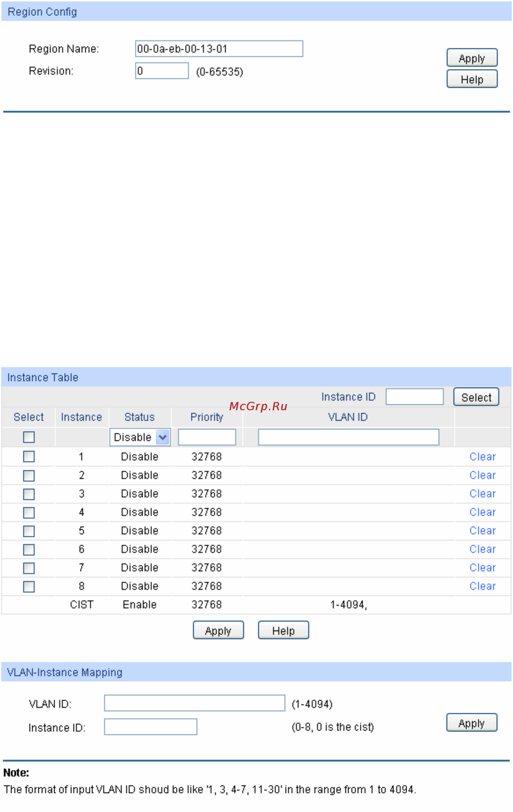Image resolution: width=513 pixels, height=812 pixels.
Task: Click the Priority input field in Instance Table
Action: [207, 437]
